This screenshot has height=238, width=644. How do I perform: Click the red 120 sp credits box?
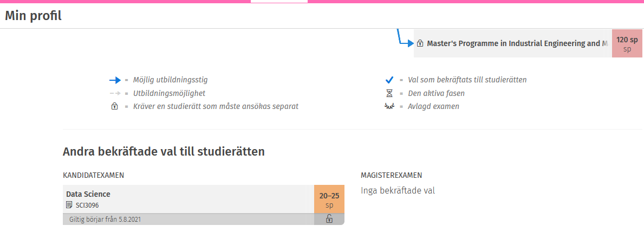click(627, 43)
